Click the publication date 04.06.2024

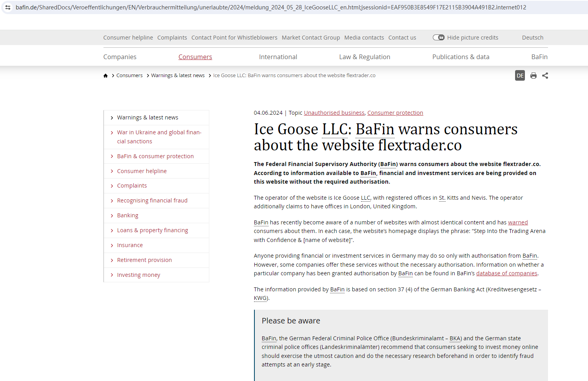point(268,113)
